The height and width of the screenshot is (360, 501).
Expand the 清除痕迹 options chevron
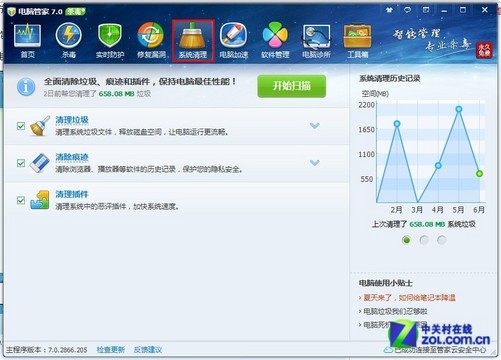coord(315,163)
